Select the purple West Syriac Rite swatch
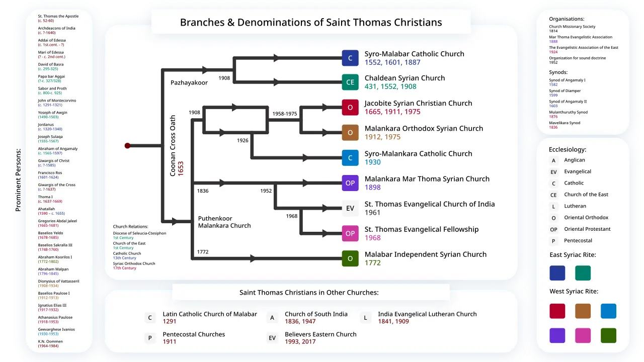Image resolution: width=644 pixels, height=362 pixels. (x=557, y=335)
